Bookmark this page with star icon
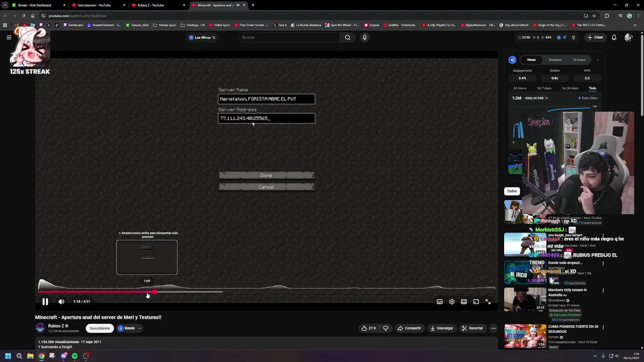This screenshot has width=644, height=362. pos(594,16)
